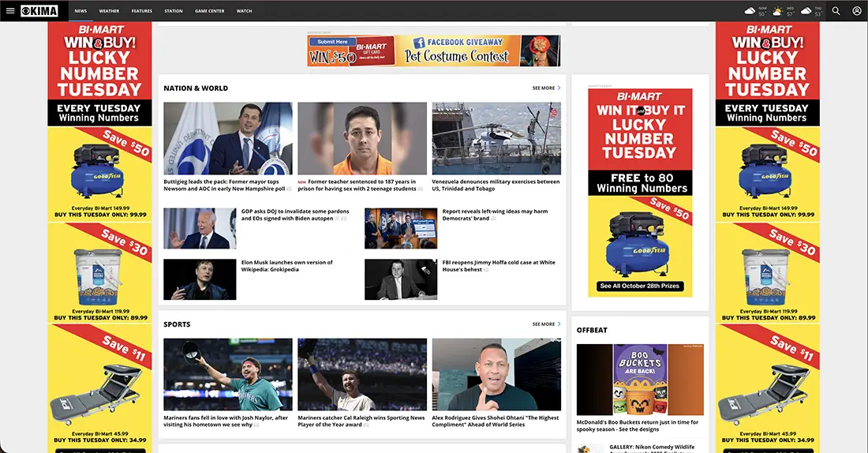
Task: Read Elon Musk Grokipedia headline
Action: (x=286, y=266)
